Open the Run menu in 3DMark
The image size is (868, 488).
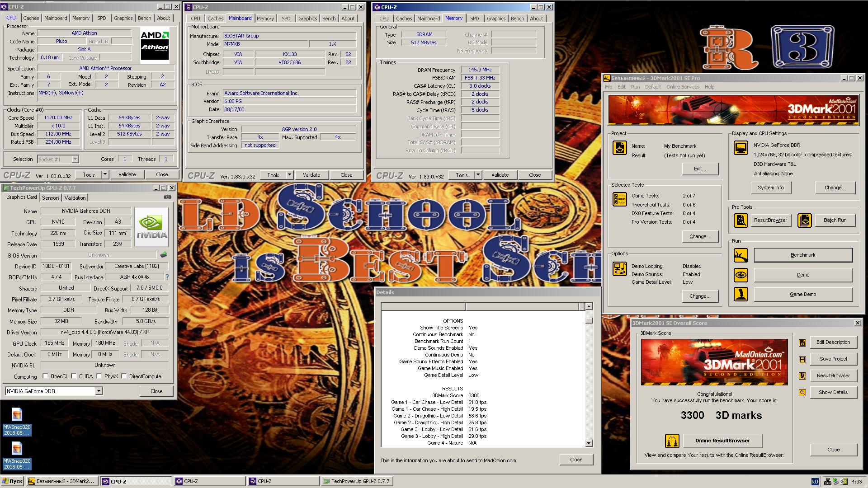(x=635, y=87)
